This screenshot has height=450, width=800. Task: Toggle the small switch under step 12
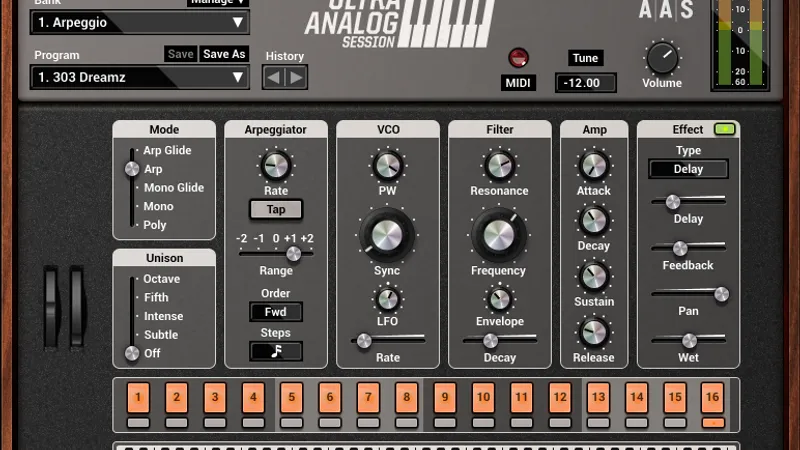click(560, 422)
